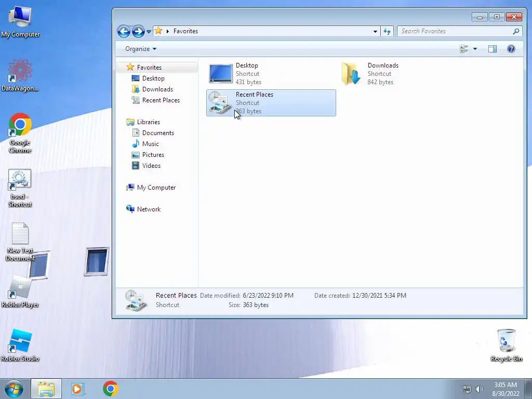Select My Computer in the navigation pane
The image size is (532, 399).
tap(156, 187)
